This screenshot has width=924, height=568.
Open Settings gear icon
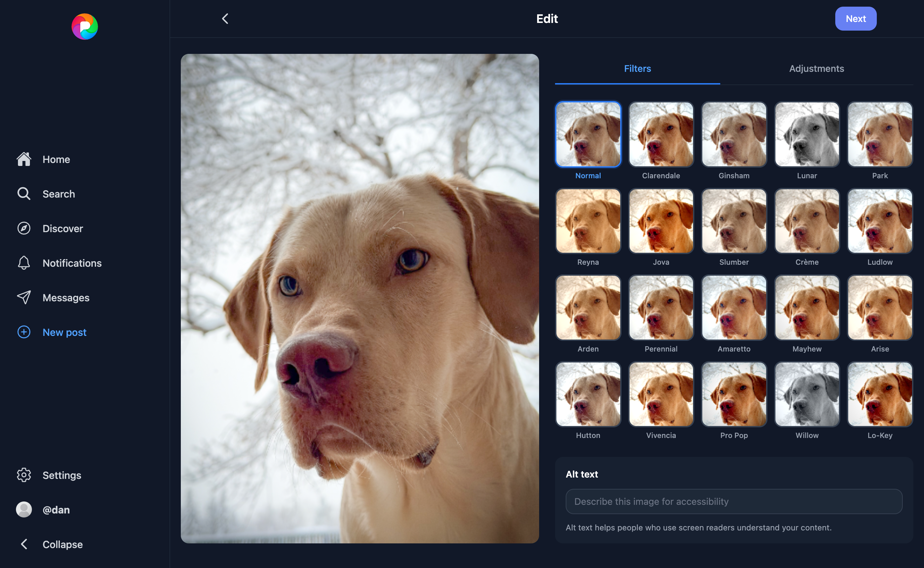24,475
